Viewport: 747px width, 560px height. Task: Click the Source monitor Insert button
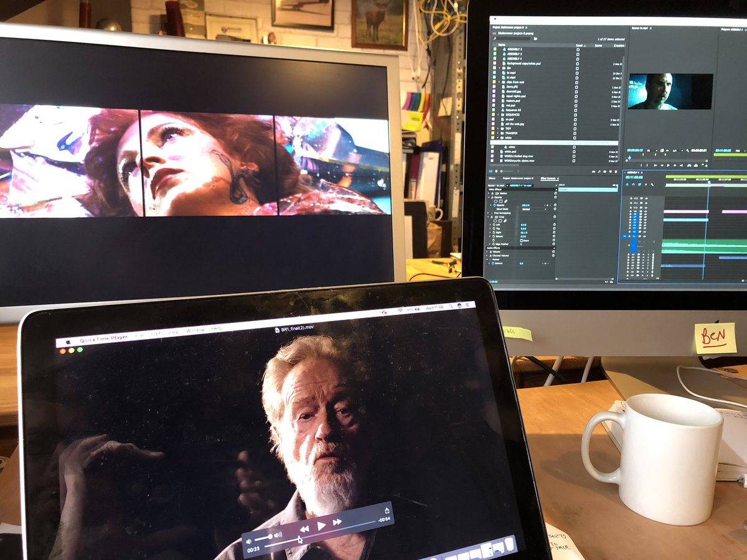pyautogui.click(x=689, y=165)
